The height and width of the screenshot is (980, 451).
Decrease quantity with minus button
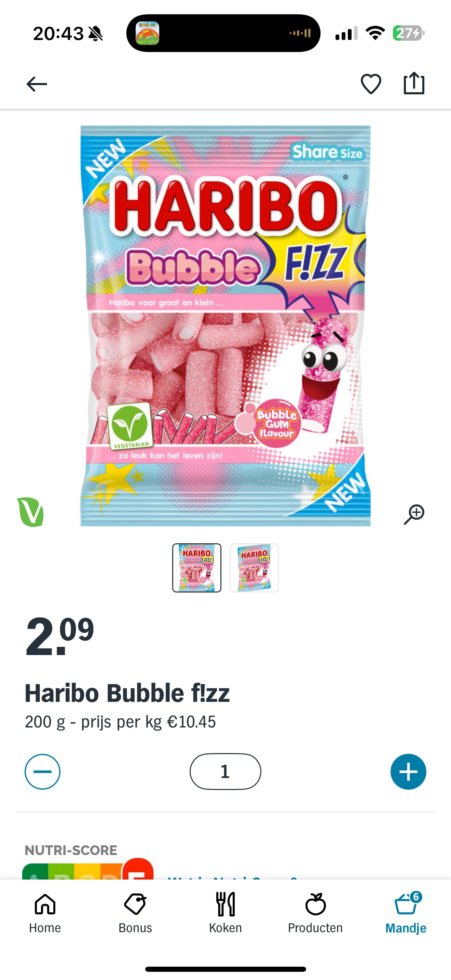43,772
